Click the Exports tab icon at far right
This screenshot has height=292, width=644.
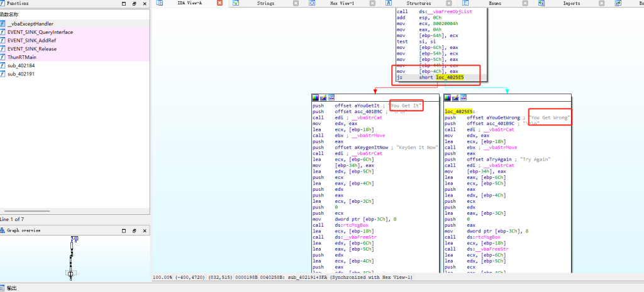click(618, 3)
